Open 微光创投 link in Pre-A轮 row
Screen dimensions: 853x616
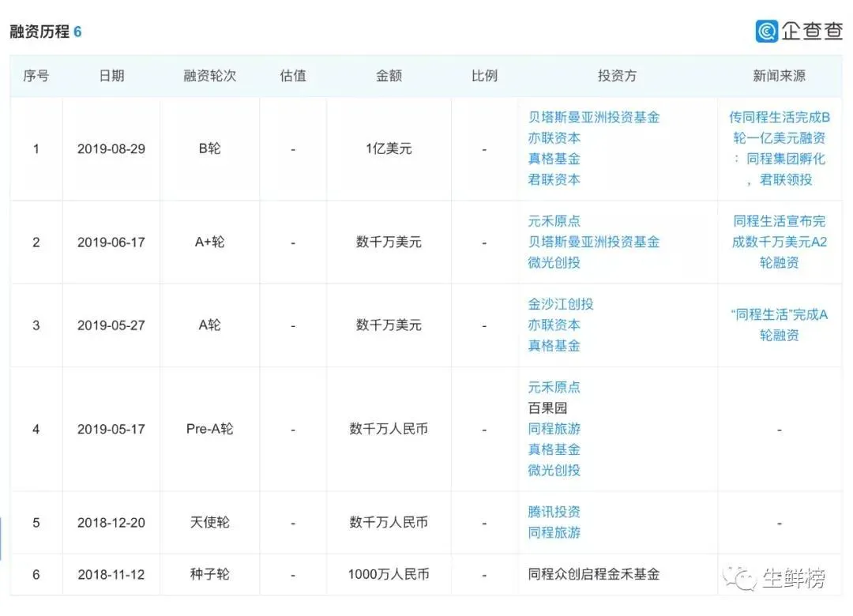point(554,470)
